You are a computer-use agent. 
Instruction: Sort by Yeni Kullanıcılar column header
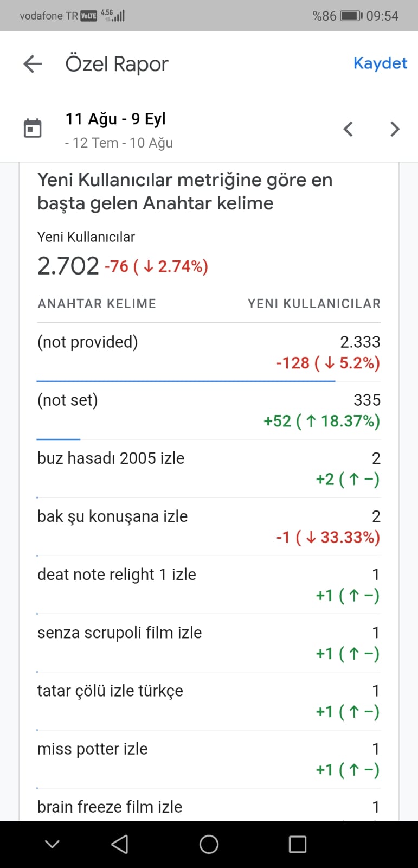click(x=314, y=304)
